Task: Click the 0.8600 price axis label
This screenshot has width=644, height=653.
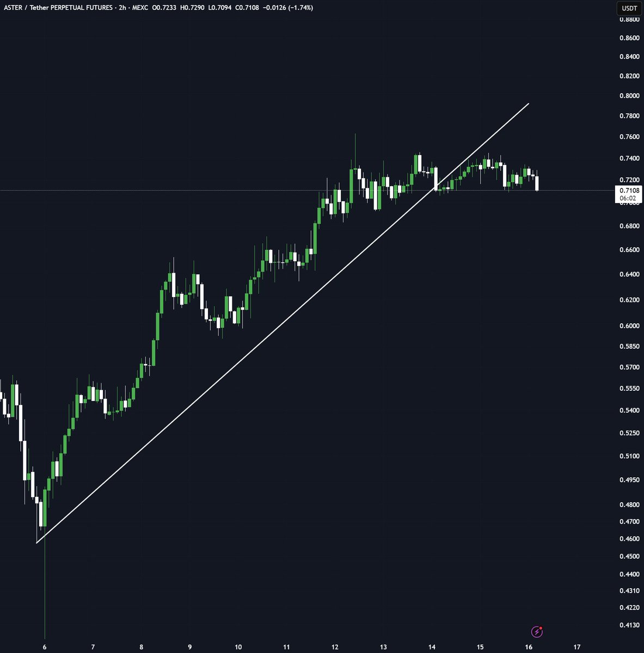Action: coord(629,38)
